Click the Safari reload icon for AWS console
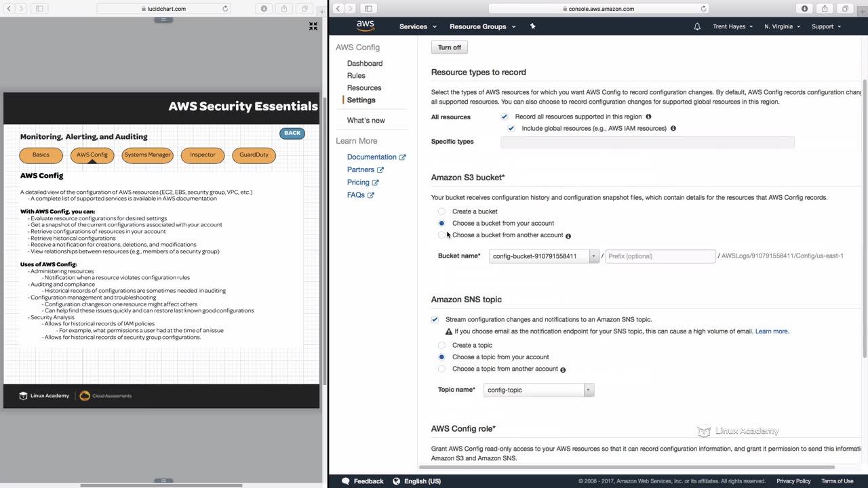The image size is (868, 488). (703, 9)
